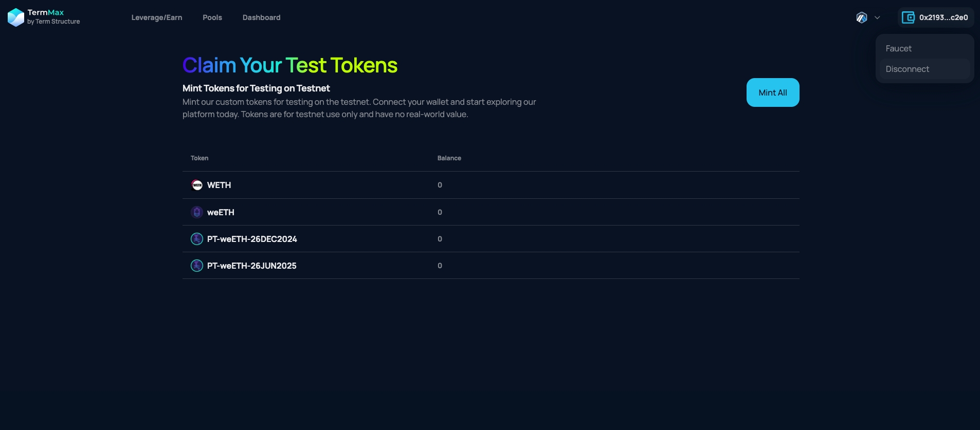The image size is (980, 430).
Task: Select the WETH token row label
Action: click(x=219, y=185)
